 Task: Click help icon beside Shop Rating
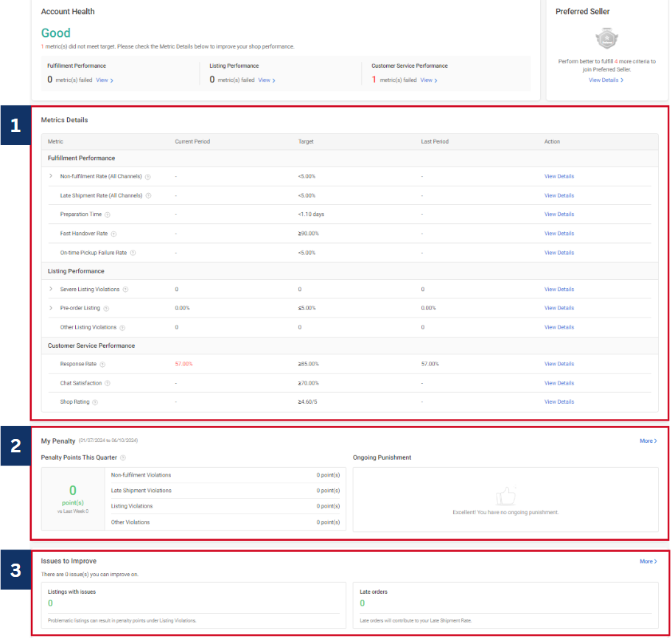pyautogui.click(x=95, y=402)
